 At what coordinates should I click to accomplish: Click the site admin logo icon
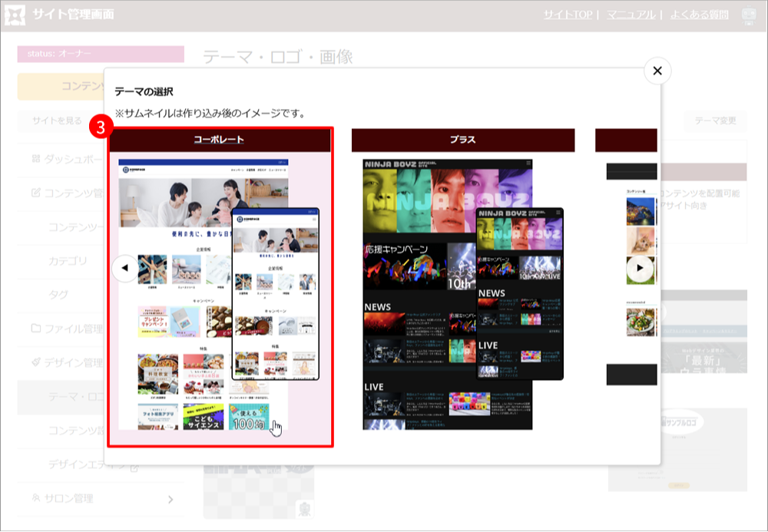[x=16, y=15]
